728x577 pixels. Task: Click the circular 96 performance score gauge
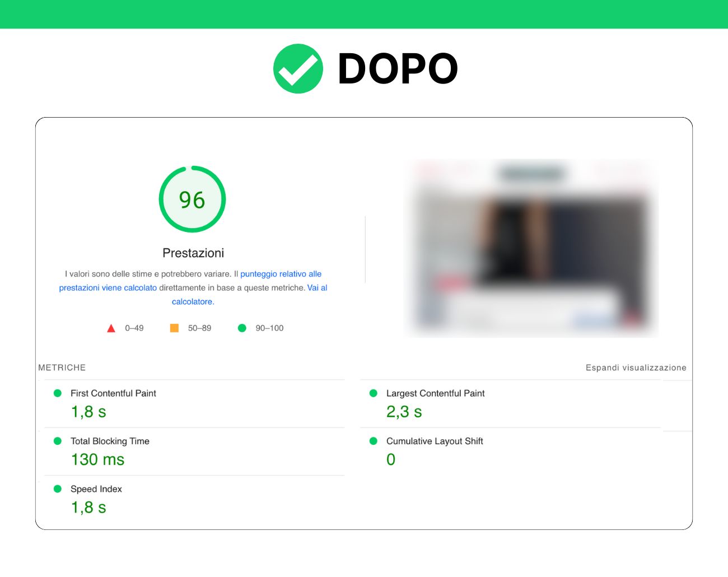tap(192, 199)
